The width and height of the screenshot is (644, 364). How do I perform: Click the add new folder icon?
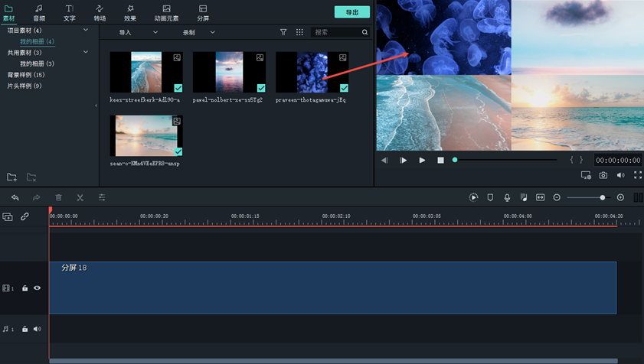(12, 177)
